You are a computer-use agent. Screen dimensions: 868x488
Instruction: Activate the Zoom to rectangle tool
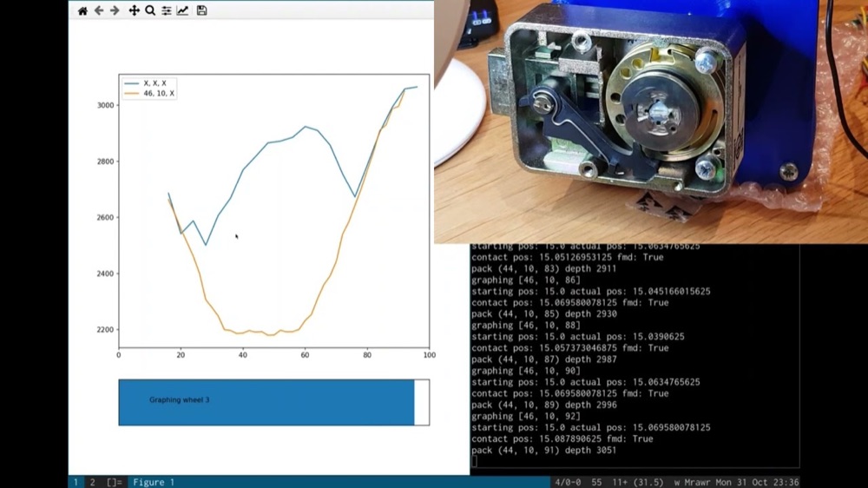coord(150,10)
